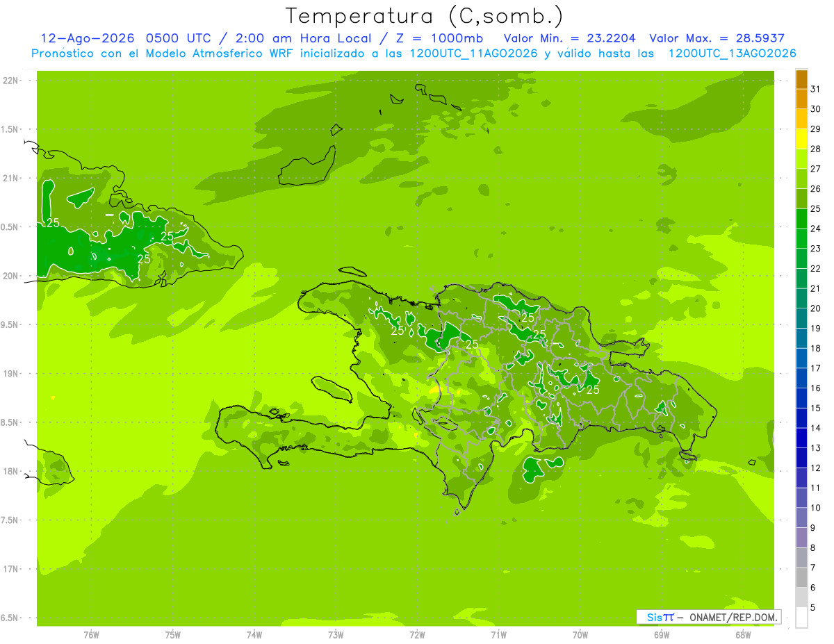The width and height of the screenshot is (834, 644).
Task: Select the gray 6 degree legend swatch
Action: pos(801,578)
